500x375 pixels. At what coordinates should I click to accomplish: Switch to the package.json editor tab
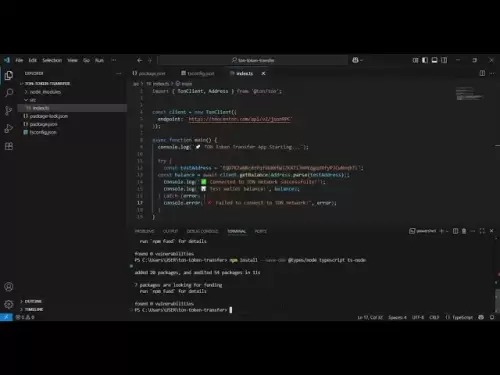(x=149, y=73)
